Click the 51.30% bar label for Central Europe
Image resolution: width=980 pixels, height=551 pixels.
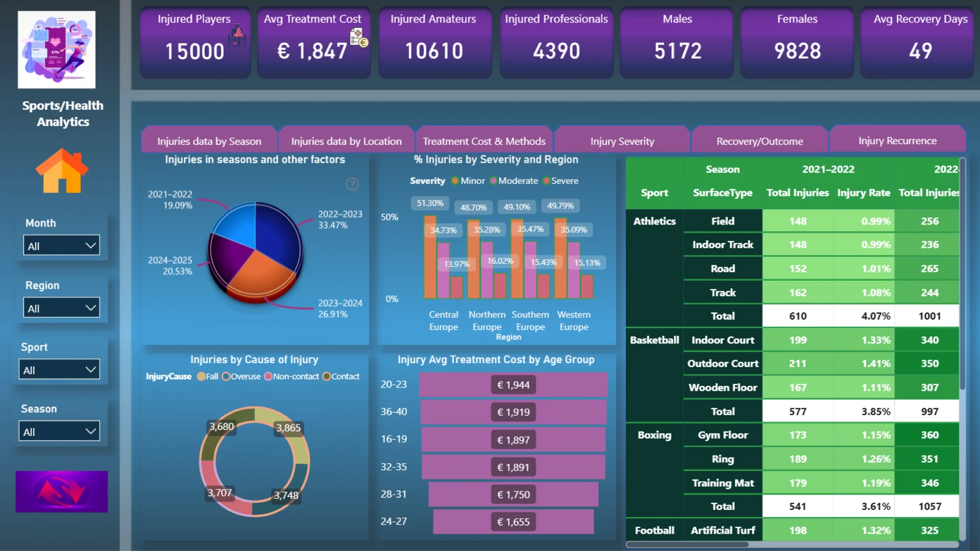(x=430, y=203)
